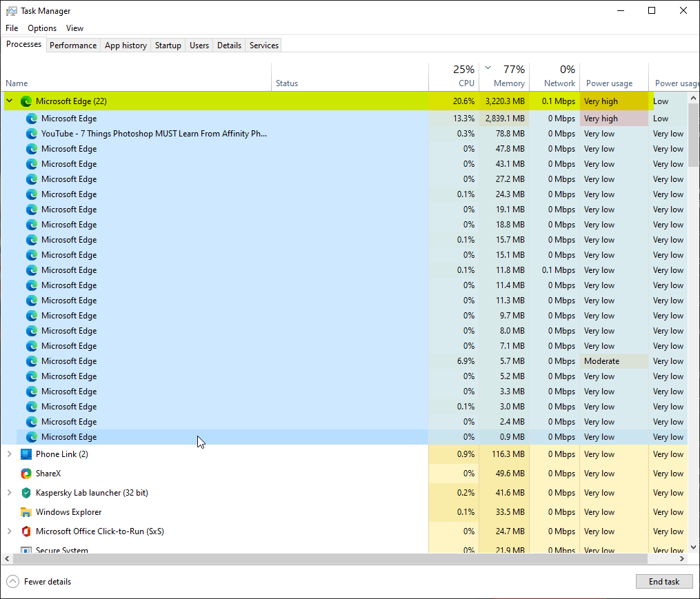
Task: Open the View menu
Action: coord(74,28)
